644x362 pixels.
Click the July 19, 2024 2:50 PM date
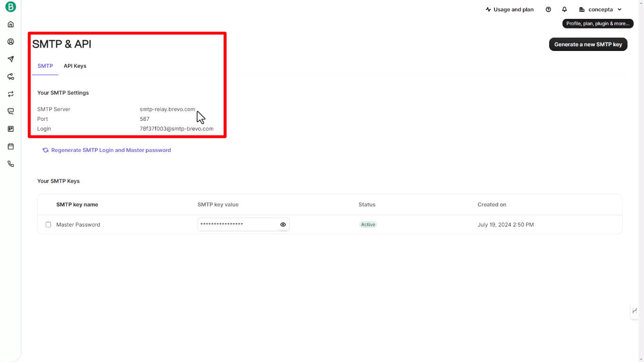click(506, 225)
